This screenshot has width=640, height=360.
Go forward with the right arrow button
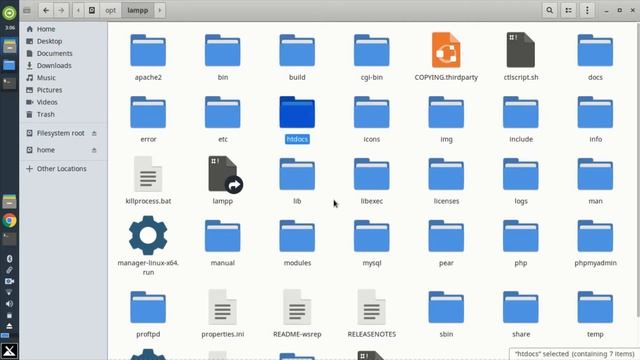pyautogui.click(x=61, y=10)
